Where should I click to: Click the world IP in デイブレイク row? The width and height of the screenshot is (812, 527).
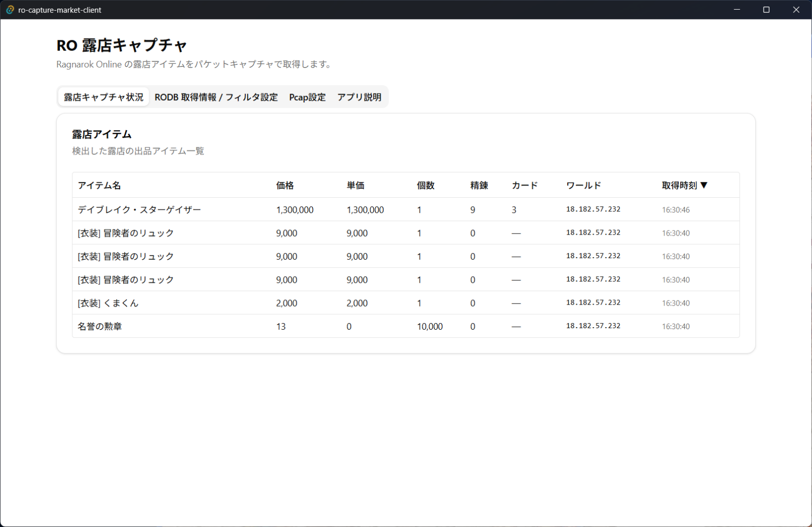pyautogui.click(x=593, y=209)
